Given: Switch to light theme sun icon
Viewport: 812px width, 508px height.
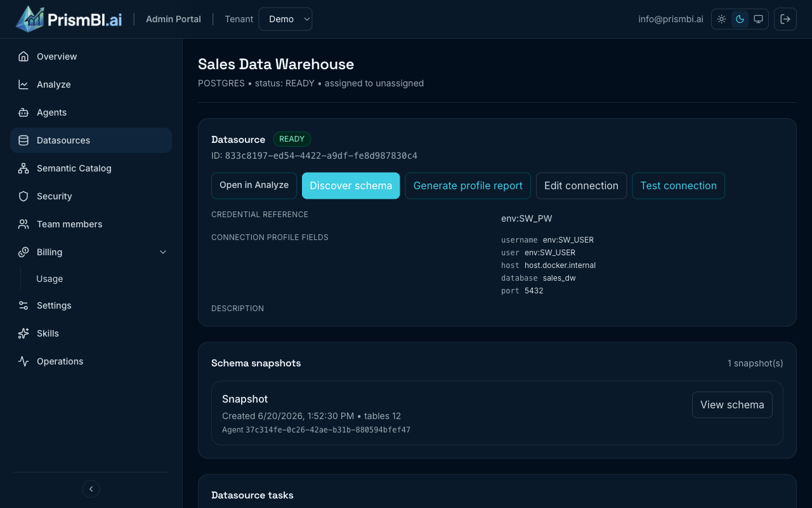Looking at the screenshot, I should click(x=721, y=19).
